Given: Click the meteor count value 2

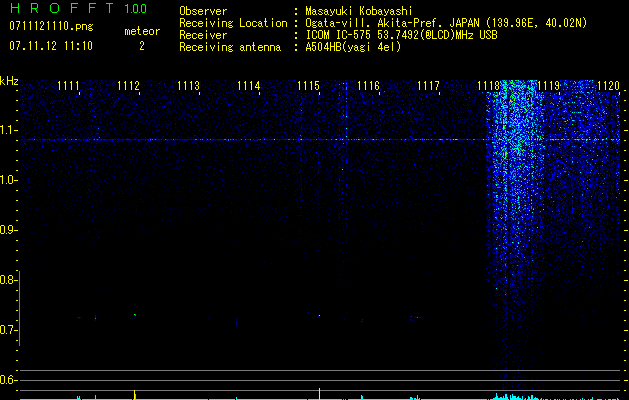Looking at the screenshot, I should click(142, 46).
